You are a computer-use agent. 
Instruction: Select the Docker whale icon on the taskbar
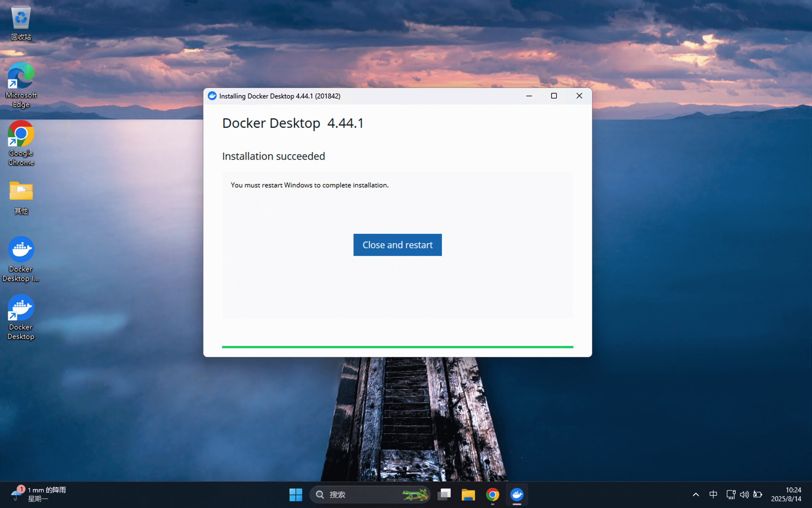(516, 494)
